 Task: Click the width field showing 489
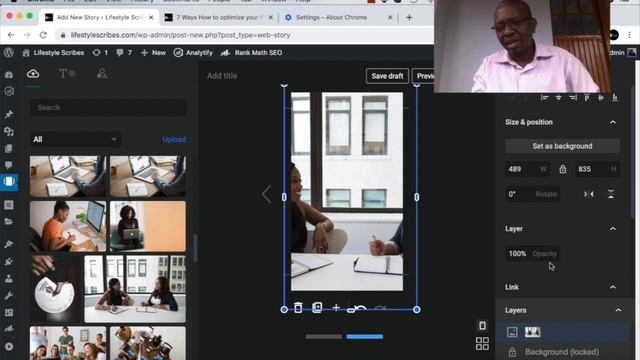click(x=527, y=169)
